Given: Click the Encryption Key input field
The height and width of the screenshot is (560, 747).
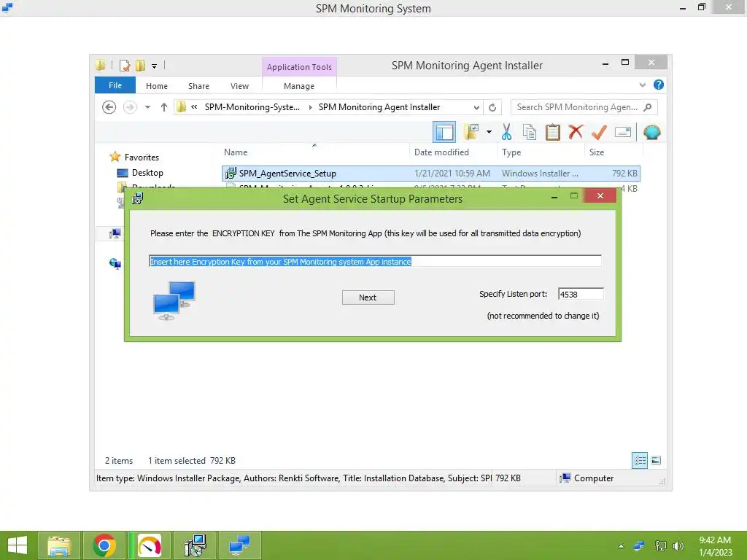Looking at the screenshot, I should pos(375,262).
